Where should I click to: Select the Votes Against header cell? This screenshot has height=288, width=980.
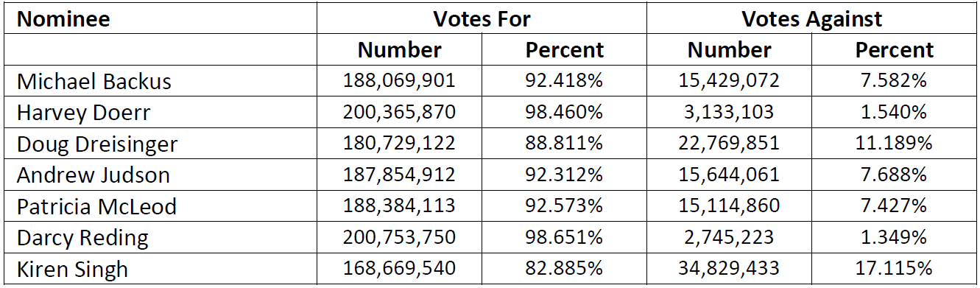(x=812, y=19)
